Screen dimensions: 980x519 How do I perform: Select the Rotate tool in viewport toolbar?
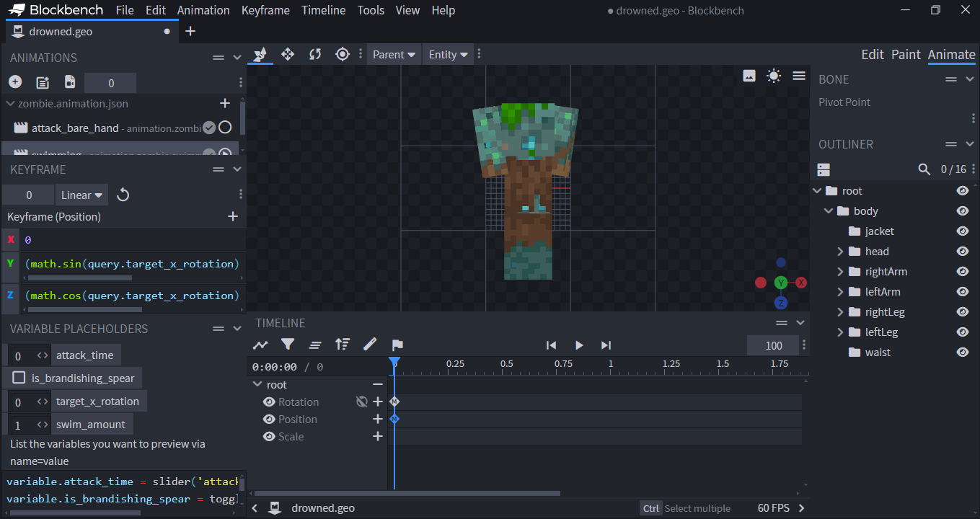pyautogui.click(x=315, y=54)
